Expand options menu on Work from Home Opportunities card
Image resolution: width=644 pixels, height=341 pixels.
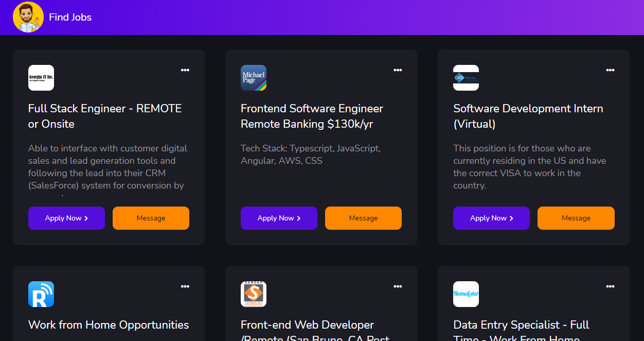pyautogui.click(x=185, y=286)
